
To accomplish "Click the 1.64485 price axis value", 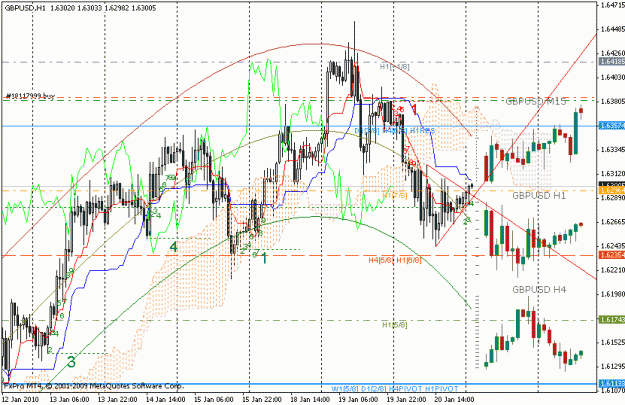I will click(x=613, y=29).
